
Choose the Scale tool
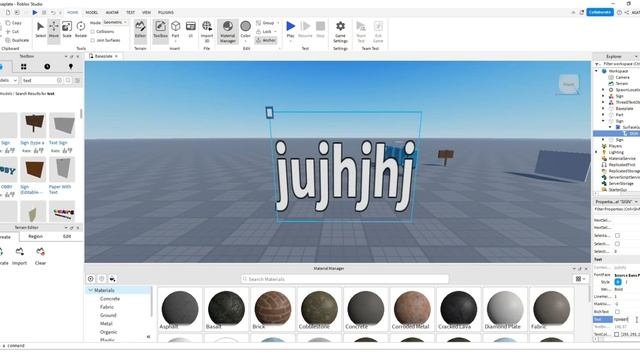pos(67,29)
